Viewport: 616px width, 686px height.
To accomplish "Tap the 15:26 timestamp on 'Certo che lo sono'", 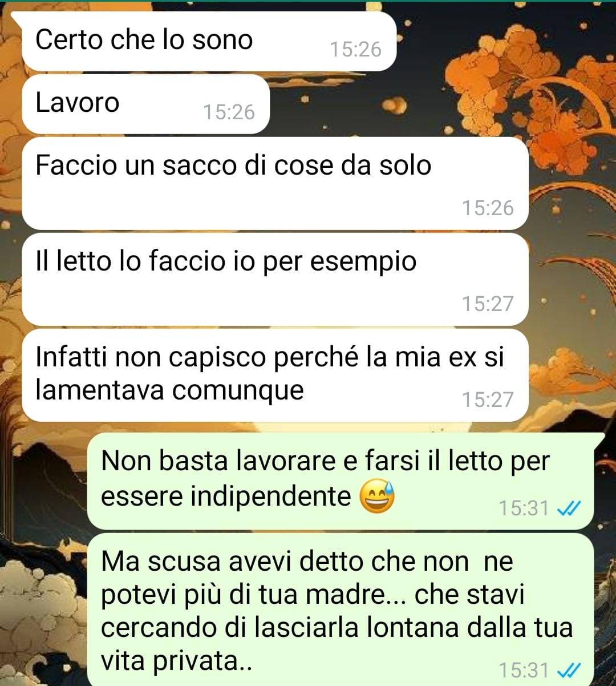I will (x=355, y=49).
